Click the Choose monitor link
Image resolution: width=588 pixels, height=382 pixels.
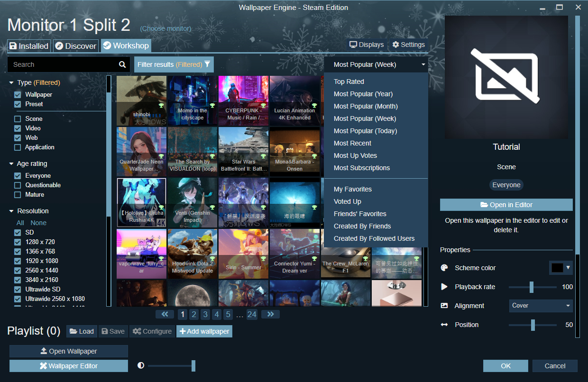(166, 28)
